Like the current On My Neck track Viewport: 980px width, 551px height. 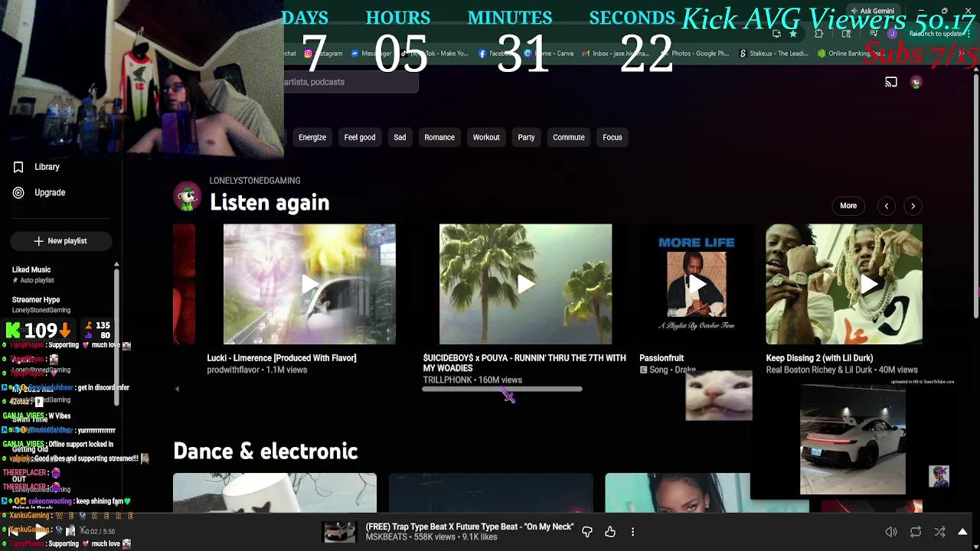click(x=610, y=532)
